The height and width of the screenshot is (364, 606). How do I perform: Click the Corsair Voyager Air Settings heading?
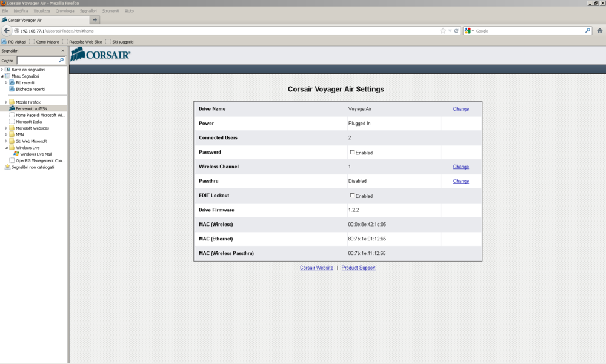[336, 89]
